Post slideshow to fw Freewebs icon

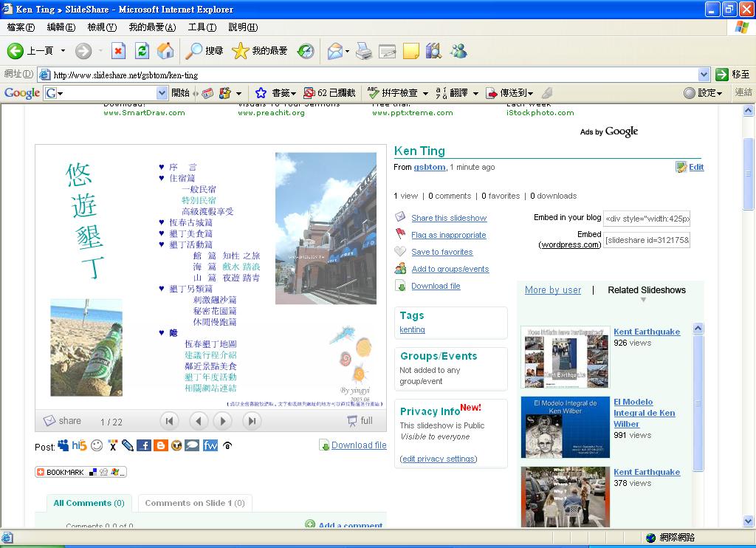click(x=210, y=445)
